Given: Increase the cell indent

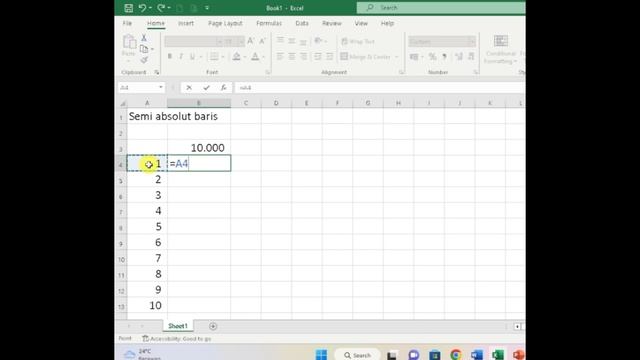Looking at the screenshot, I should (329, 56).
